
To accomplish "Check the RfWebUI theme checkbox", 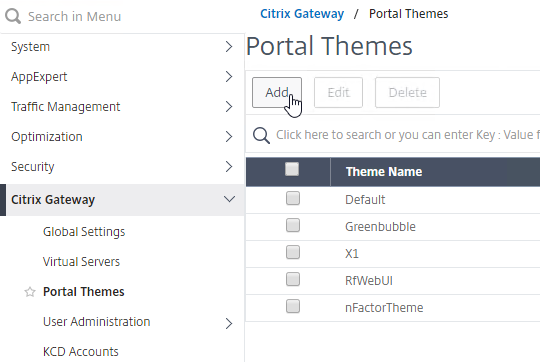I will point(293,279).
